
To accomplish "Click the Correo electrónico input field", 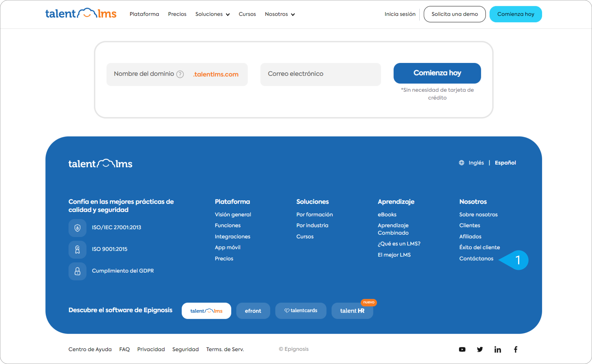I will click(x=320, y=74).
